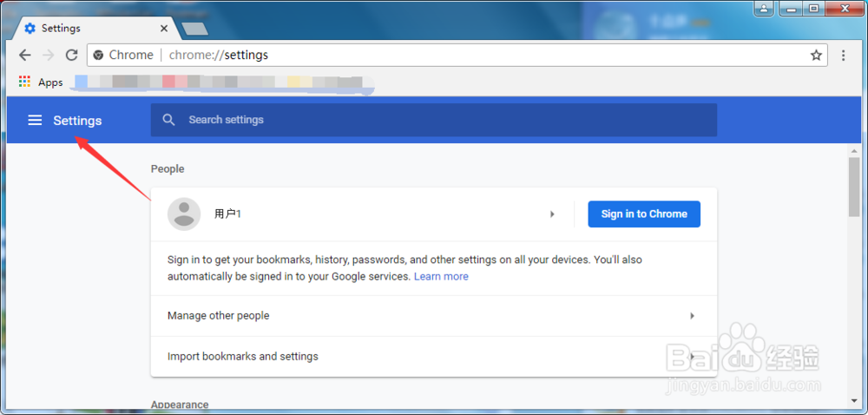
Task: Click the vertical scrollbar thumb
Action: click(x=854, y=187)
